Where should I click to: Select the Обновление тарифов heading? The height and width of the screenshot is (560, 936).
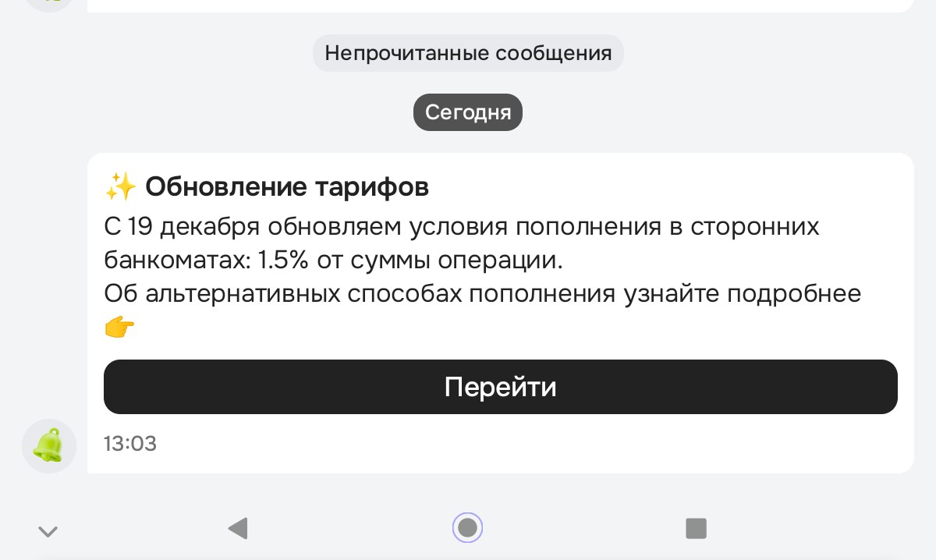click(287, 187)
